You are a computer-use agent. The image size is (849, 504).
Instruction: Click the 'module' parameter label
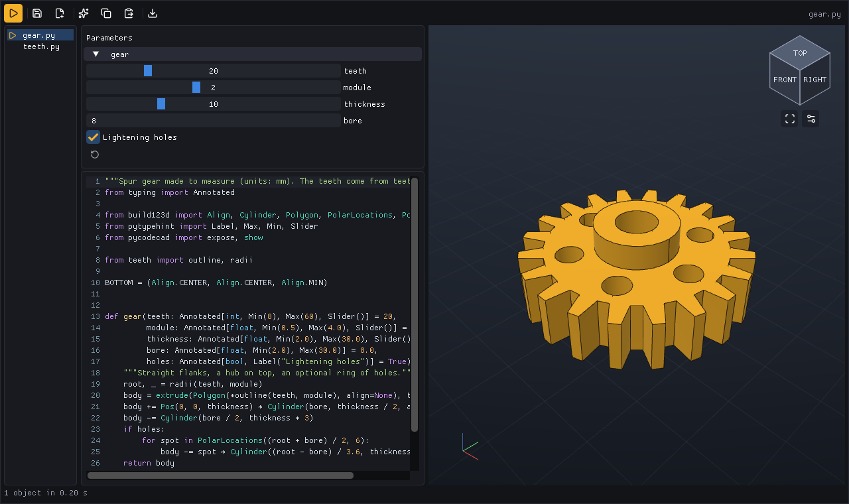357,88
